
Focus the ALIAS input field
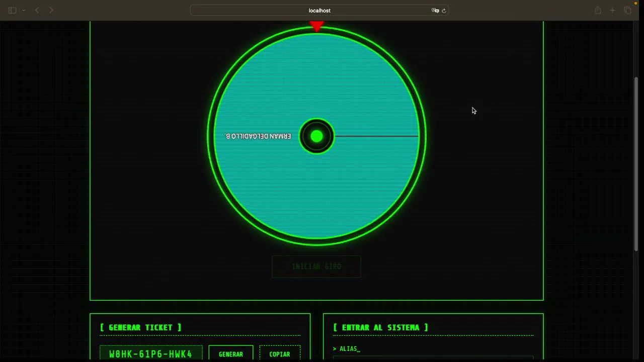[433, 358]
